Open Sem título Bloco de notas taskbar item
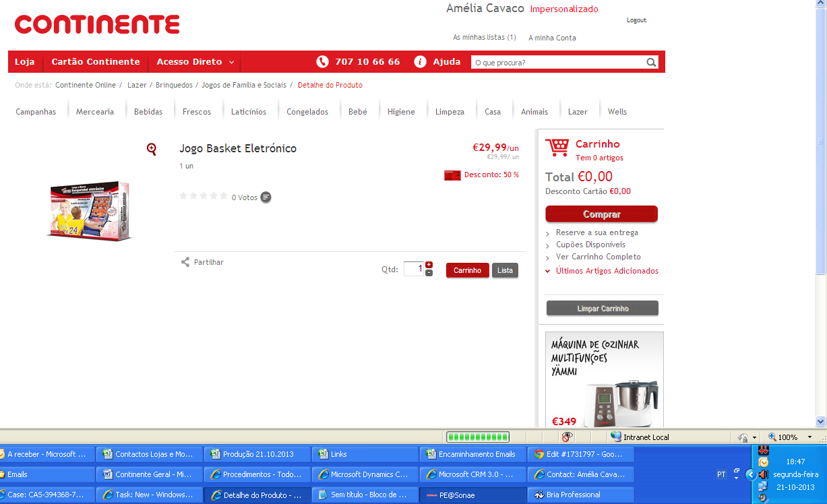The height and width of the screenshot is (504, 827). tap(365, 495)
